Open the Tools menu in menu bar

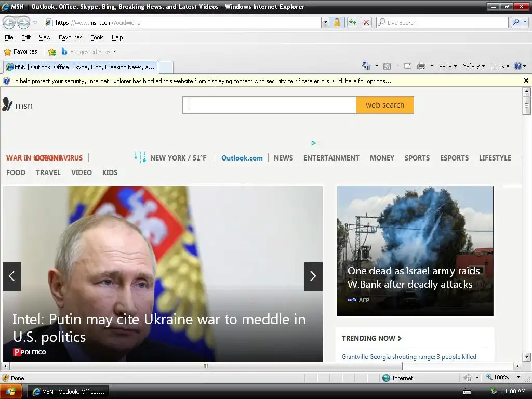click(x=97, y=37)
